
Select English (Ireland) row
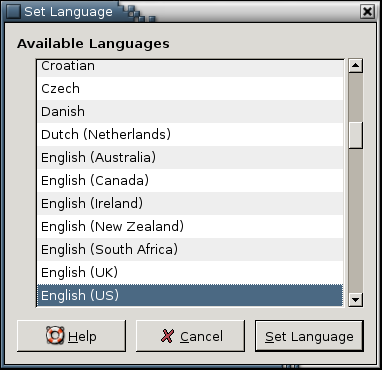pyautogui.click(x=190, y=203)
